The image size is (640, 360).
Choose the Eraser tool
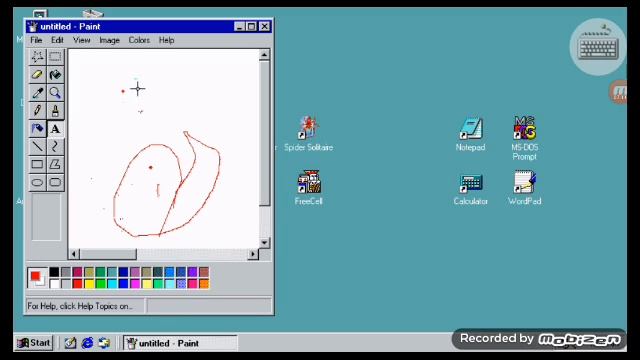[37, 75]
